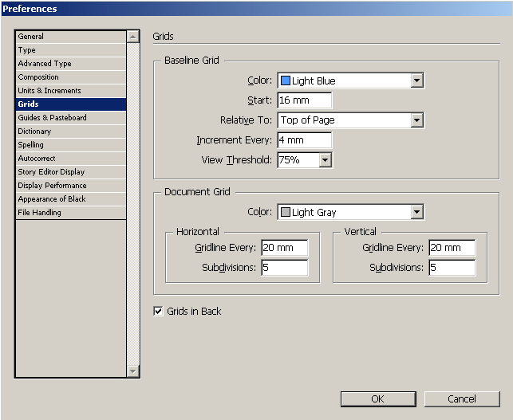Select Type in the category list
Image resolution: width=513 pixels, height=420 pixels.
pos(71,50)
